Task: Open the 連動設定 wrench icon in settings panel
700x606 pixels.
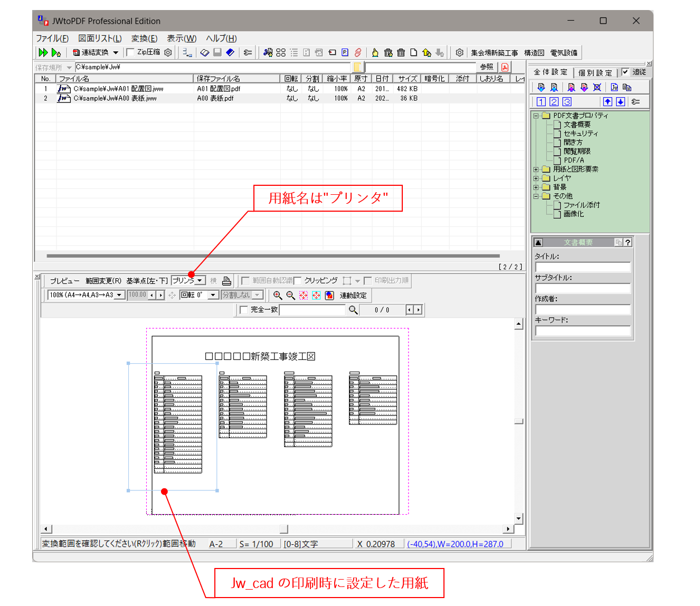Action: tap(636, 101)
